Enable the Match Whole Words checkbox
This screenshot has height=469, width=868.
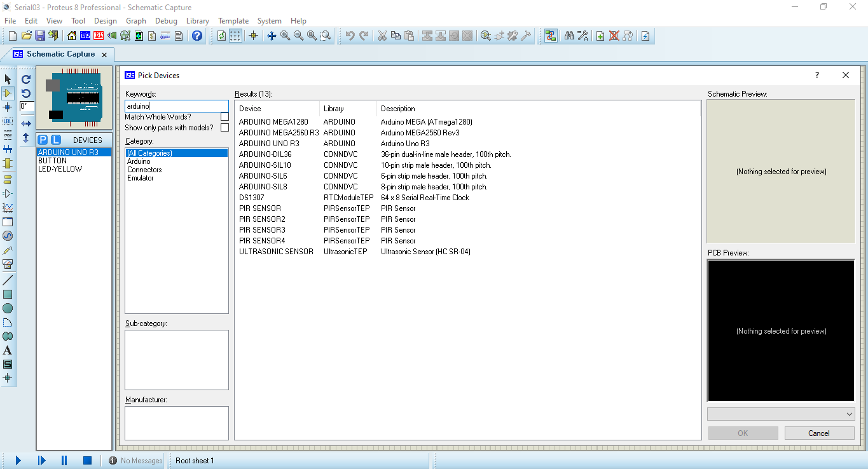tap(224, 117)
